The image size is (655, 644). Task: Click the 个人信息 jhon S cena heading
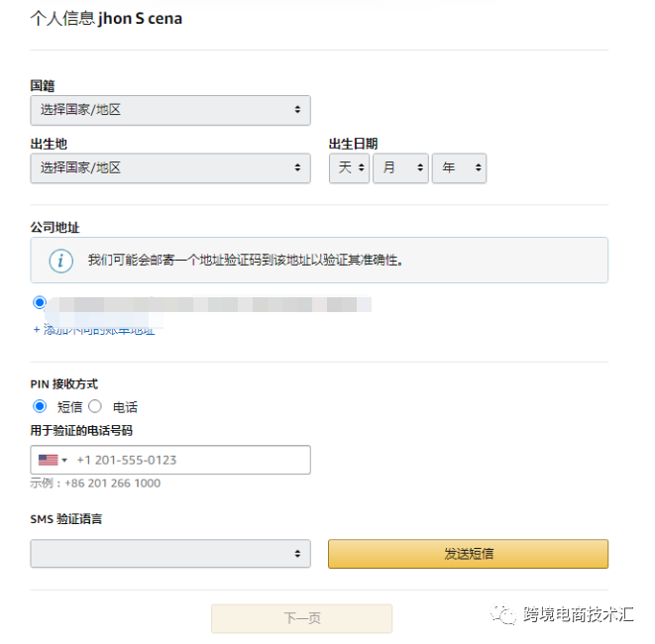(x=106, y=19)
